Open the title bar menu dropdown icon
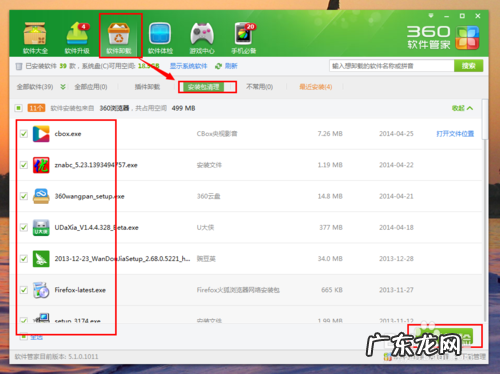500x374 pixels. pos(431,16)
